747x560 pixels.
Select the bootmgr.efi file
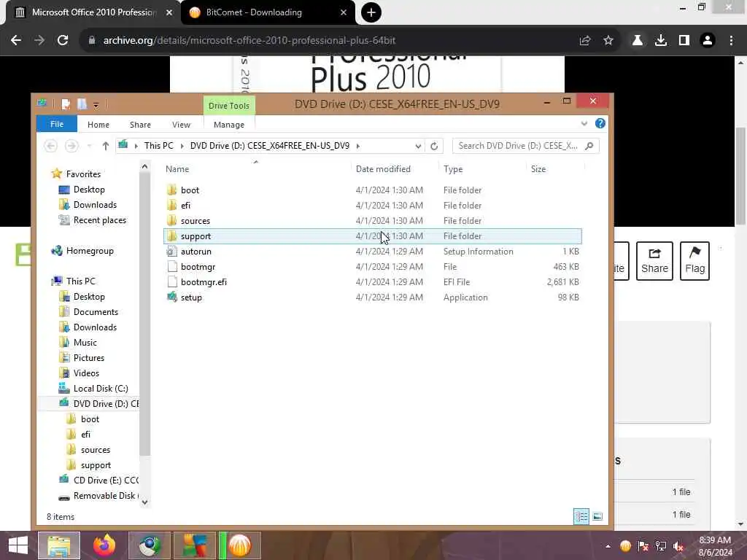[x=204, y=282]
